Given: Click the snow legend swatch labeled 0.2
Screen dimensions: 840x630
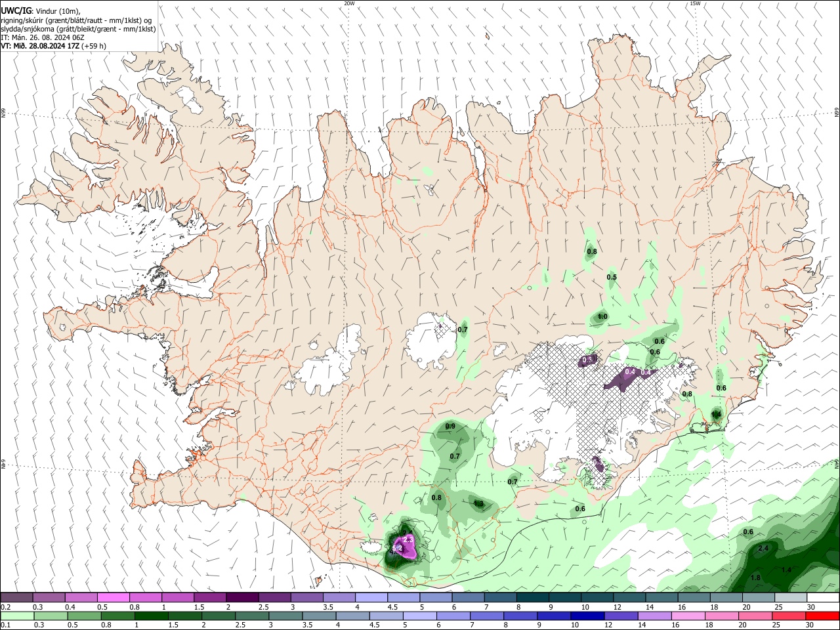Looking at the screenshot, I should pos(16,597).
